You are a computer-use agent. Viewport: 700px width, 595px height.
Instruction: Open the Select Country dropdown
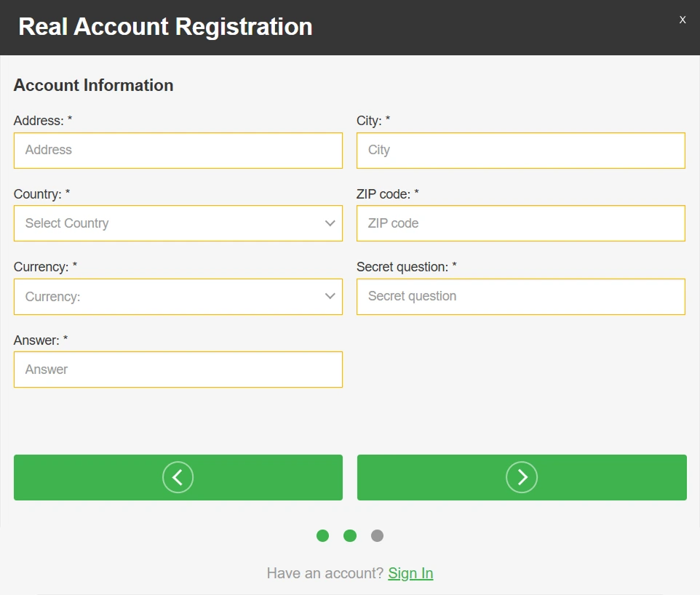point(178,223)
